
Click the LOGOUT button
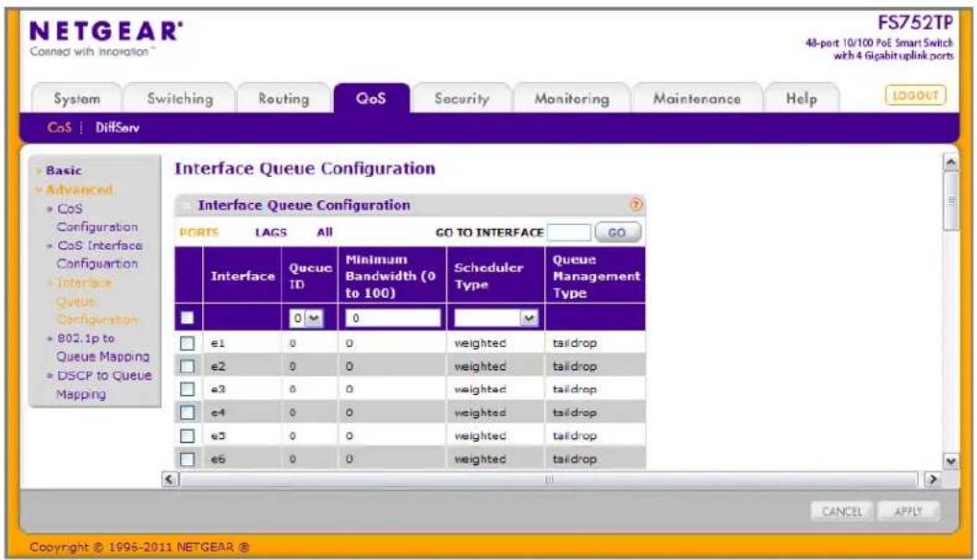915,95
